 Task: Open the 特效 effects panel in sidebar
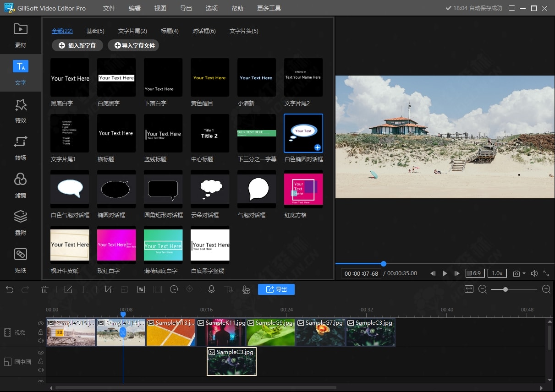click(21, 110)
